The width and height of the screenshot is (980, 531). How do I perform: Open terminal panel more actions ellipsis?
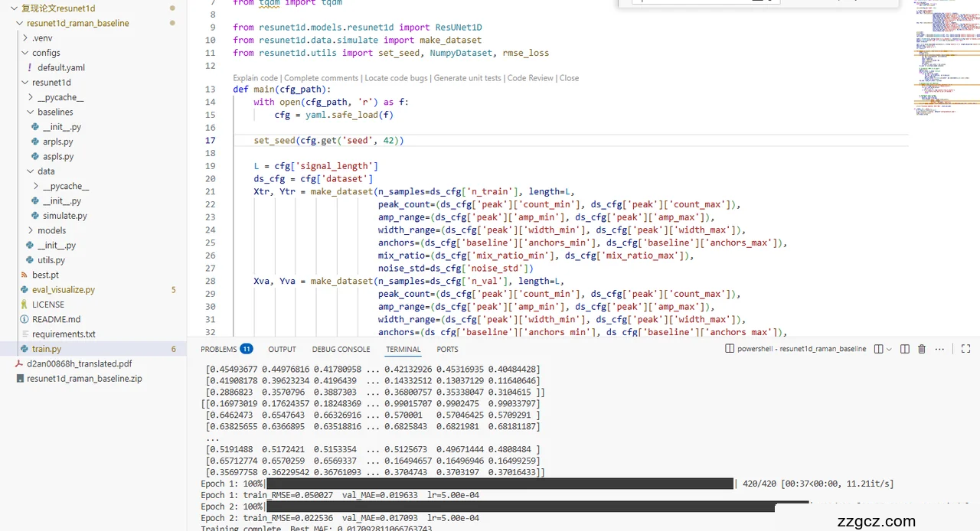(939, 349)
